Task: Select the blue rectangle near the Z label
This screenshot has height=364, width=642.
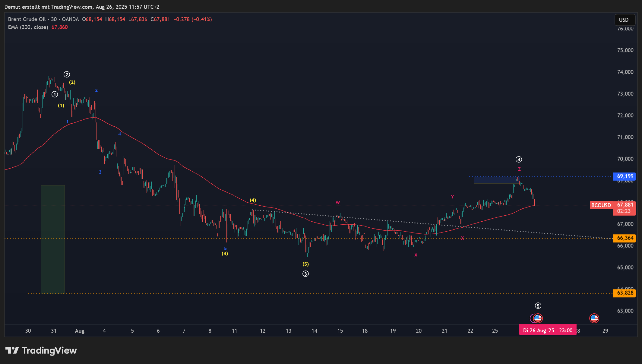Action: 495,180
